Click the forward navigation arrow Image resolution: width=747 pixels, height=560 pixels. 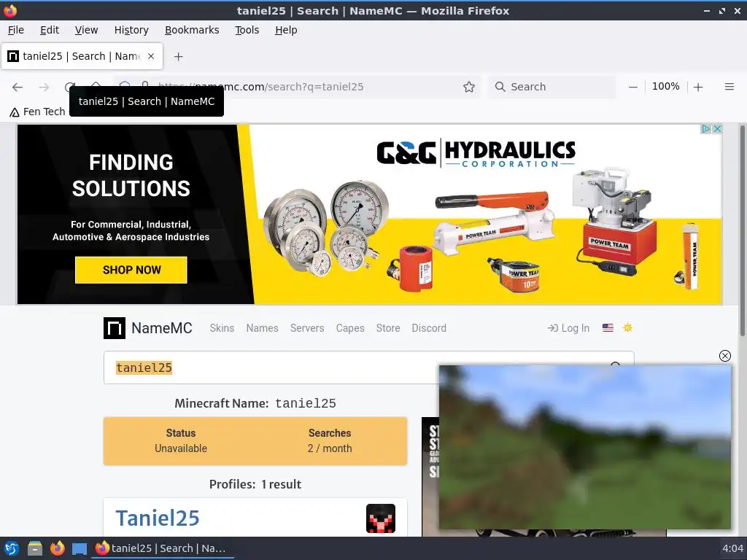44,87
